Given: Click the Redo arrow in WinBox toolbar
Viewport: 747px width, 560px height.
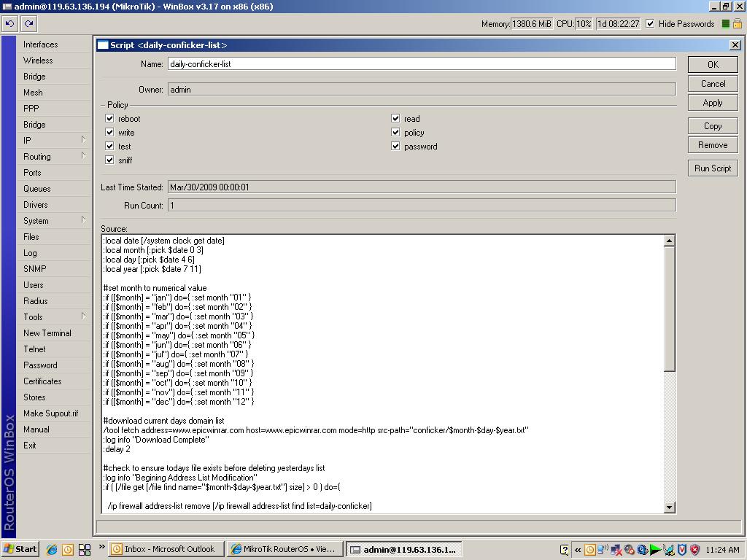Looking at the screenshot, I should click(x=28, y=23).
